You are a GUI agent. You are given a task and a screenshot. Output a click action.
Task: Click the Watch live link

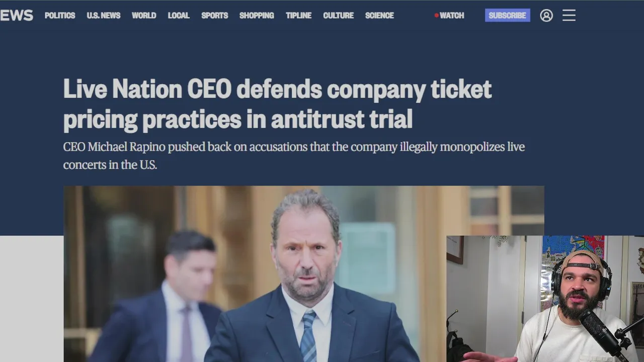click(x=449, y=16)
